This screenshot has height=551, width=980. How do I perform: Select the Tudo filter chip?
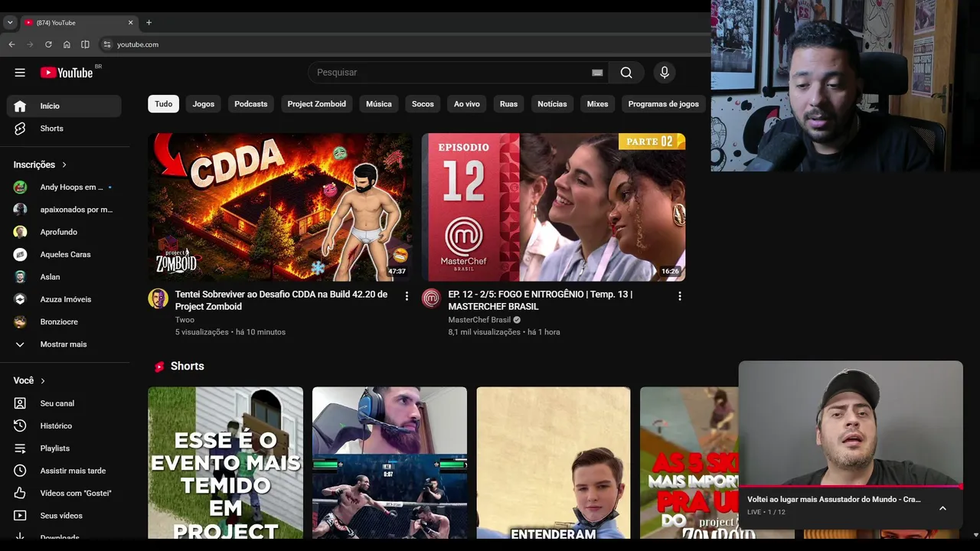(x=163, y=104)
